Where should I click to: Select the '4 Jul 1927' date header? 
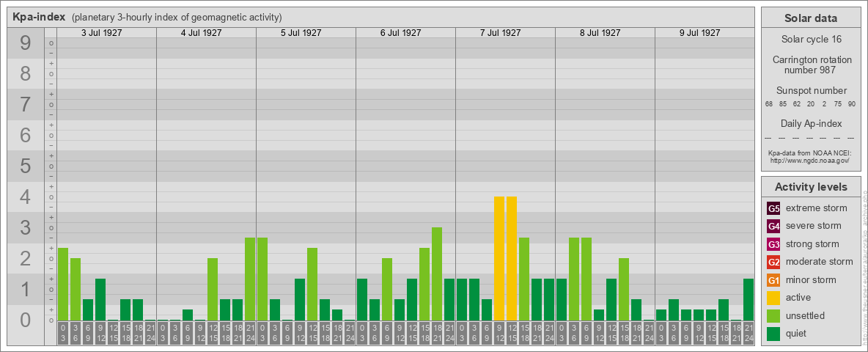click(x=201, y=33)
